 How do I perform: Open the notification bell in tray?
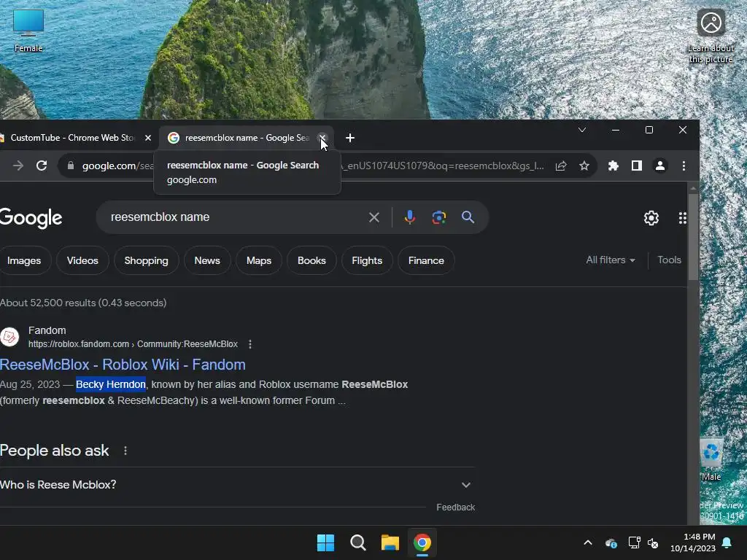(x=727, y=542)
